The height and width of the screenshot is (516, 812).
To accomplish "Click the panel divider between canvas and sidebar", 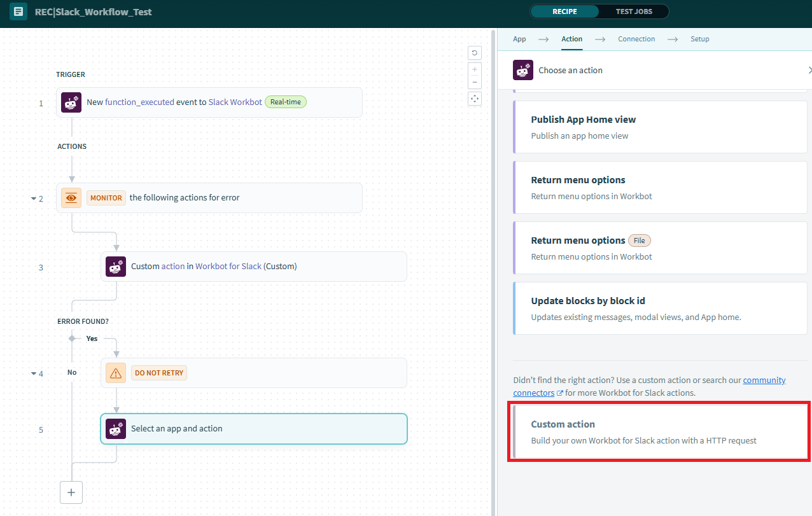I will point(494,272).
